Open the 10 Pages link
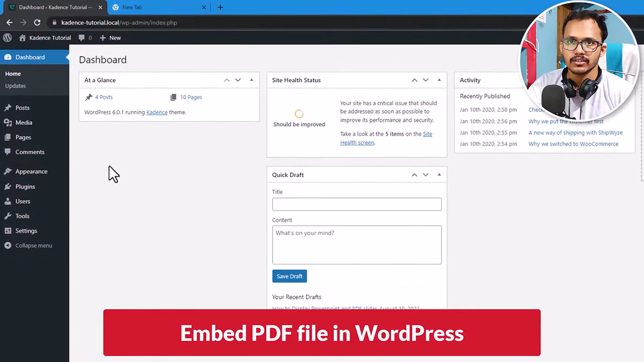The width and height of the screenshot is (644, 362). 191,97
